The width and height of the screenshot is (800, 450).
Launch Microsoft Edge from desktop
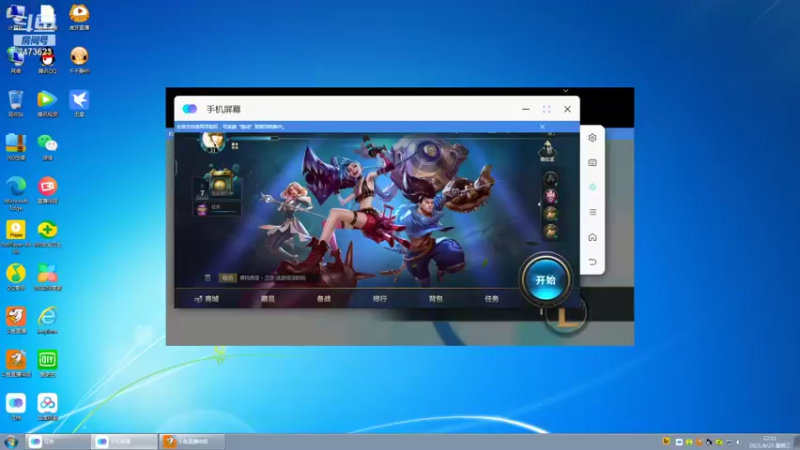pos(16,193)
